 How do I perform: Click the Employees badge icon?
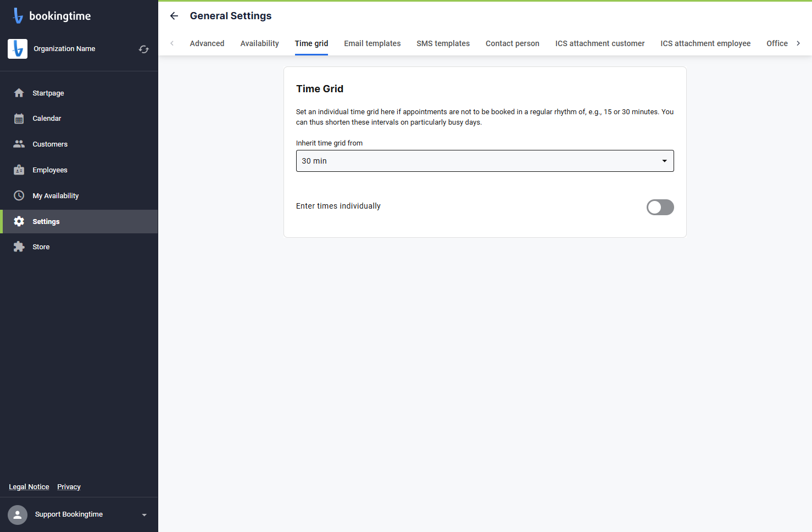click(x=19, y=170)
